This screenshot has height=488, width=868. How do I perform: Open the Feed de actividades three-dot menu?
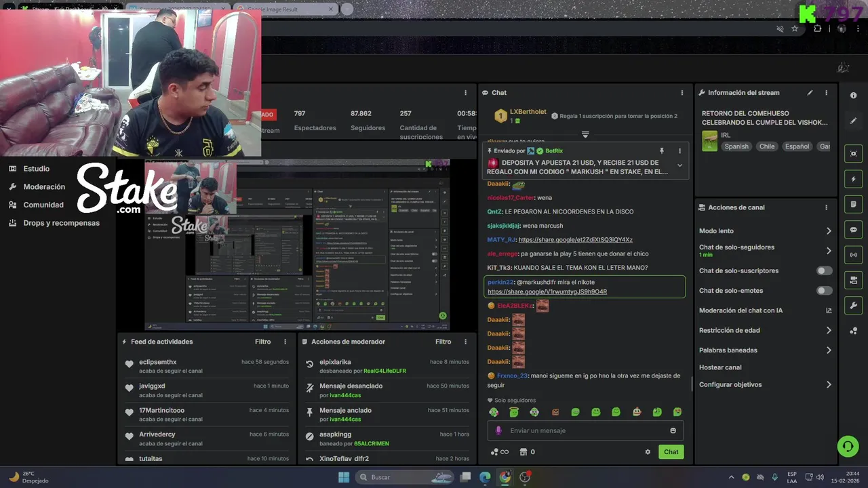[285, 342]
